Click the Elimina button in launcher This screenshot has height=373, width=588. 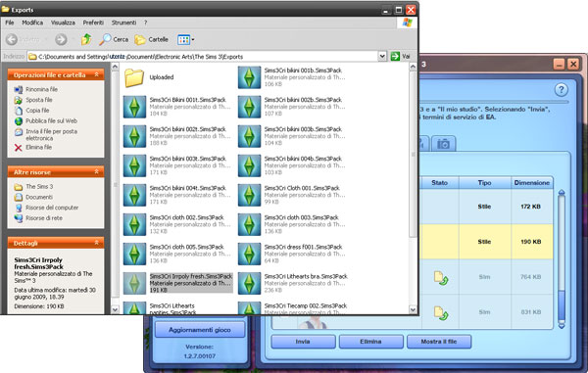[370, 342]
